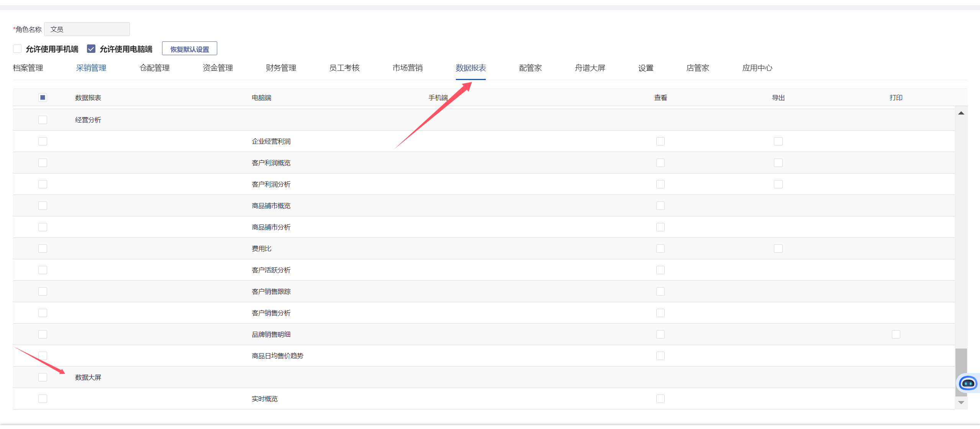This screenshot has width=980, height=429.
Task: Switch to the 采销管理 tab
Action: (x=91, y=68)
